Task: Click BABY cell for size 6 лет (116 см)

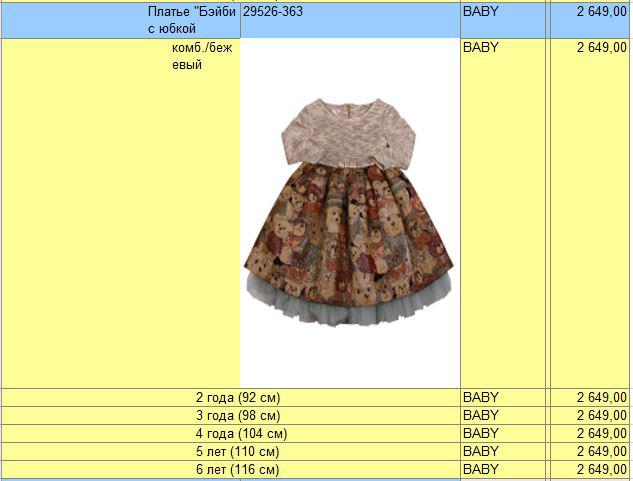Action: [481, 469]
